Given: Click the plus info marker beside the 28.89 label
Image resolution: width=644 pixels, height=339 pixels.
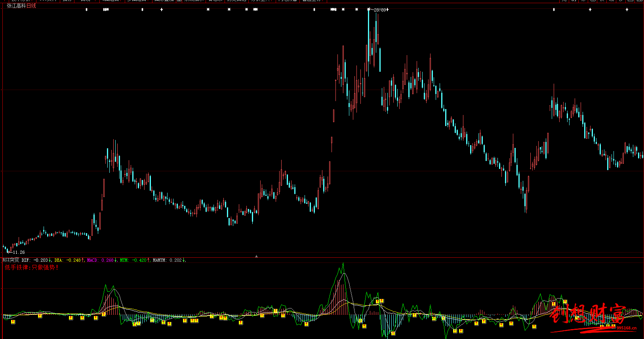Looking at the screenshot, I should click(387, 10).
